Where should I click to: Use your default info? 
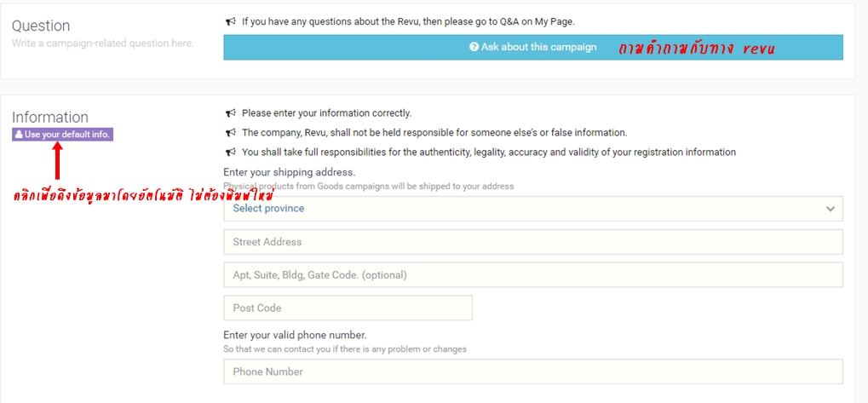pyautogui.click(x=62, y=135)
